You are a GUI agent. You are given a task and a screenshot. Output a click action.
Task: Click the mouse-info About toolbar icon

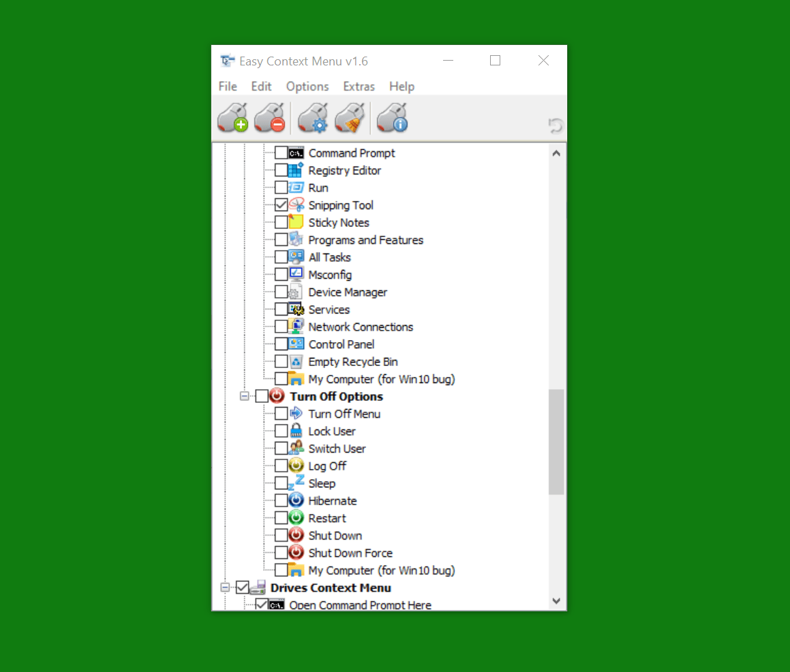392,118
